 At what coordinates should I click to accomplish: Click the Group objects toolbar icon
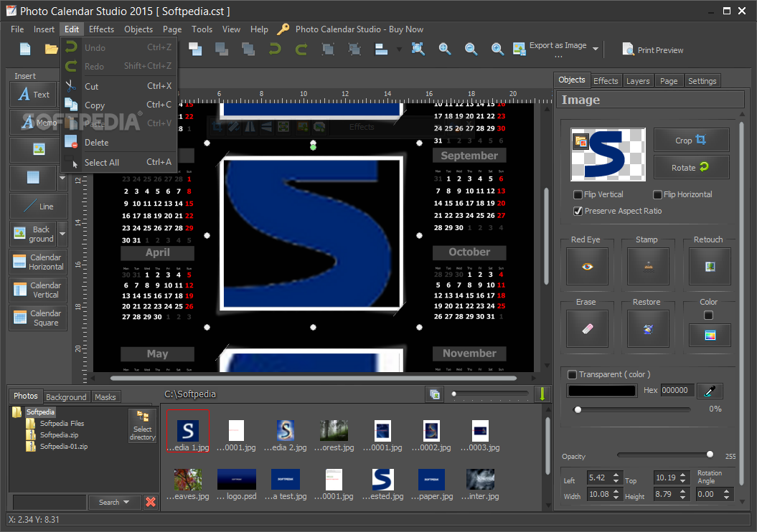pos(328,49)
